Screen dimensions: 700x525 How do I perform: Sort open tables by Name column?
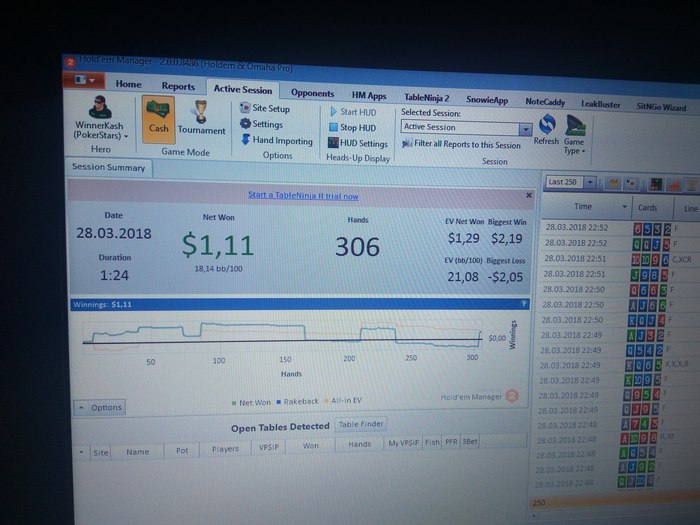(x=138, y=452)
